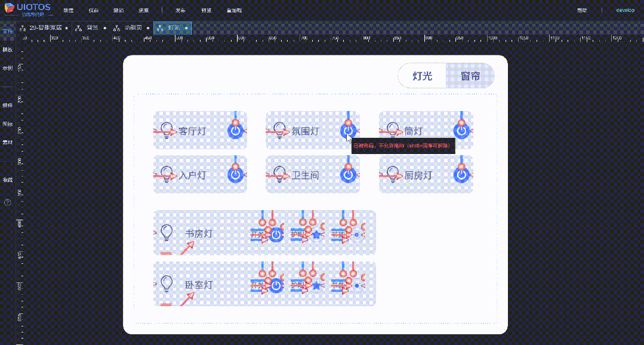Switch to the 窗帘 tab
This screenshot has width=644, height=345.
(470, 76)
